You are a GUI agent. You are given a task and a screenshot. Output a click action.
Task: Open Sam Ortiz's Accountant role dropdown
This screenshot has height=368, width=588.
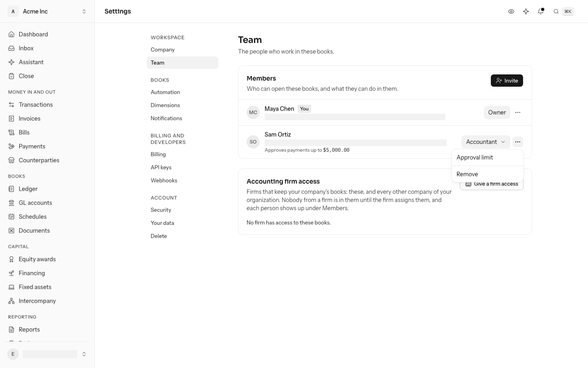point(486,142)
